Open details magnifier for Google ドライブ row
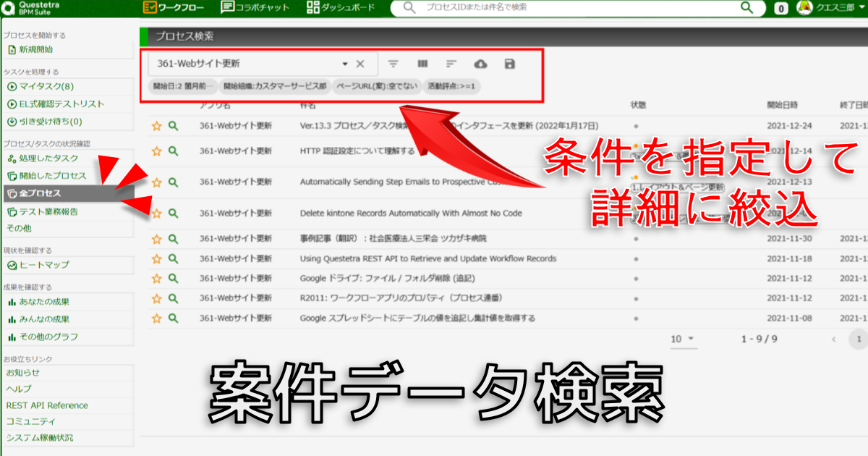This screenshot has height=456, width=868. (173, 278)
